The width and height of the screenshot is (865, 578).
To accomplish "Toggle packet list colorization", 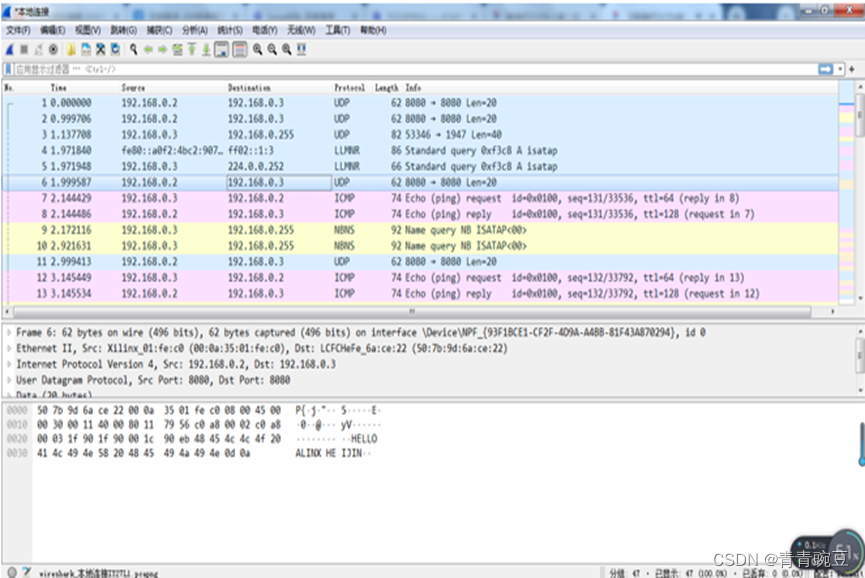I will coord(239,50).
